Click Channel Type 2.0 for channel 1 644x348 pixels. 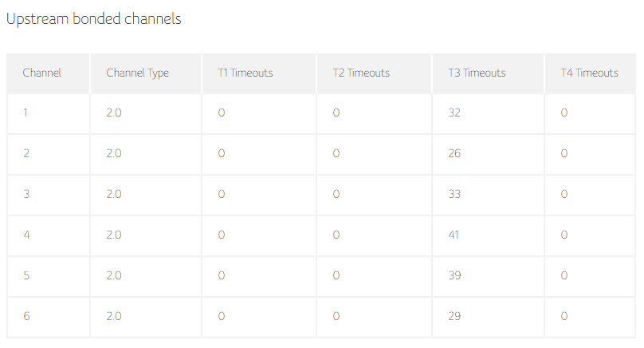(x=114, y=113)
